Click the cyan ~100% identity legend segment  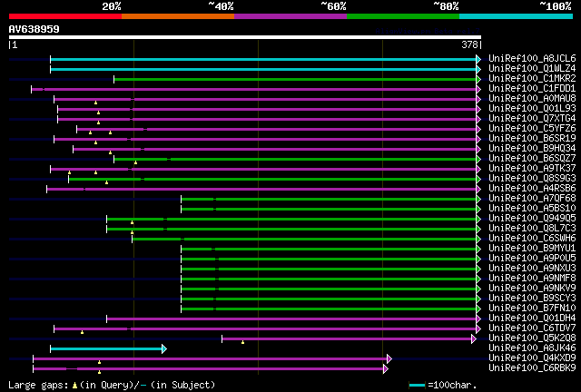tap(517, 16)
